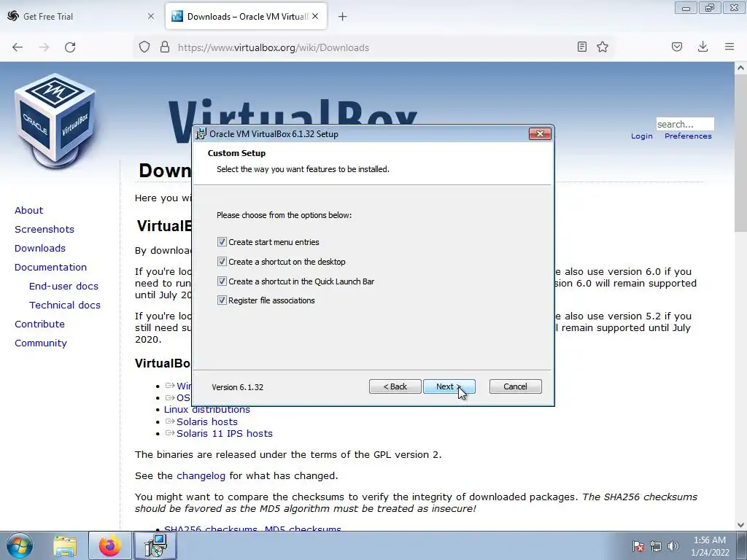747x560 pixels.
Task: Open the Community sidebar link
Action: pyautogui.click(x=41, y=343)
